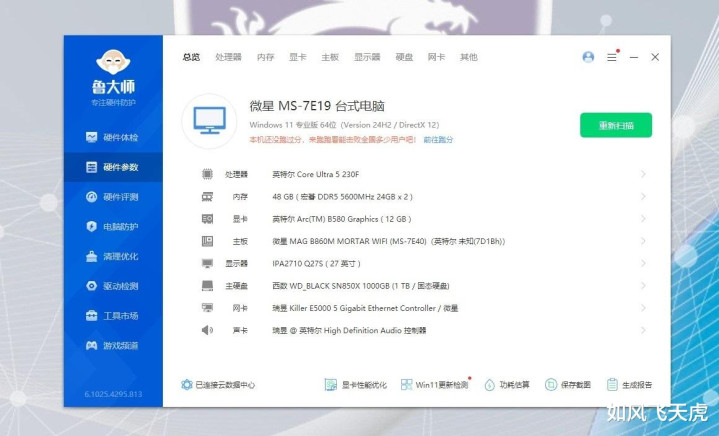Viewport: 719px width, 436px height.
Task: Click Killer E5000 Ethernet Controller text
Action: pyautogui.click(x=365, y=308)
